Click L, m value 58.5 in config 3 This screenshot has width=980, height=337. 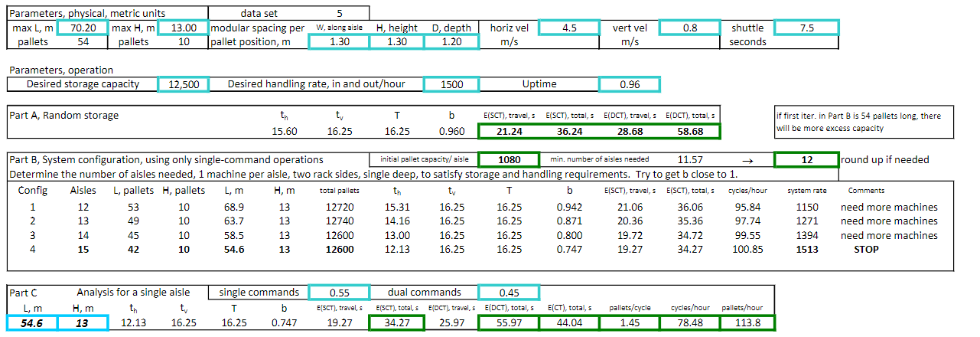(x=233, y=235)
